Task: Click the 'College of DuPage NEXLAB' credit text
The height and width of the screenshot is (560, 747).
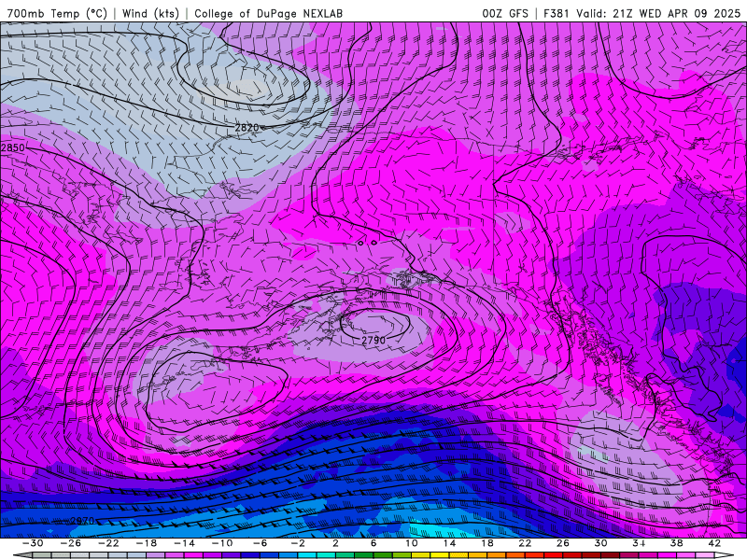Action: click(x=268, y=13)
